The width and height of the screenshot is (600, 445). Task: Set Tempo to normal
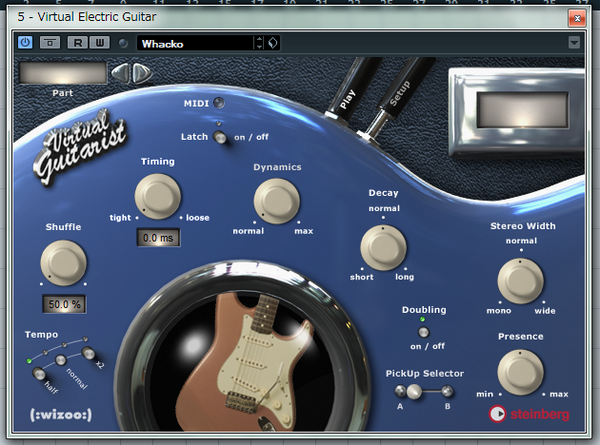click(60, 360)
